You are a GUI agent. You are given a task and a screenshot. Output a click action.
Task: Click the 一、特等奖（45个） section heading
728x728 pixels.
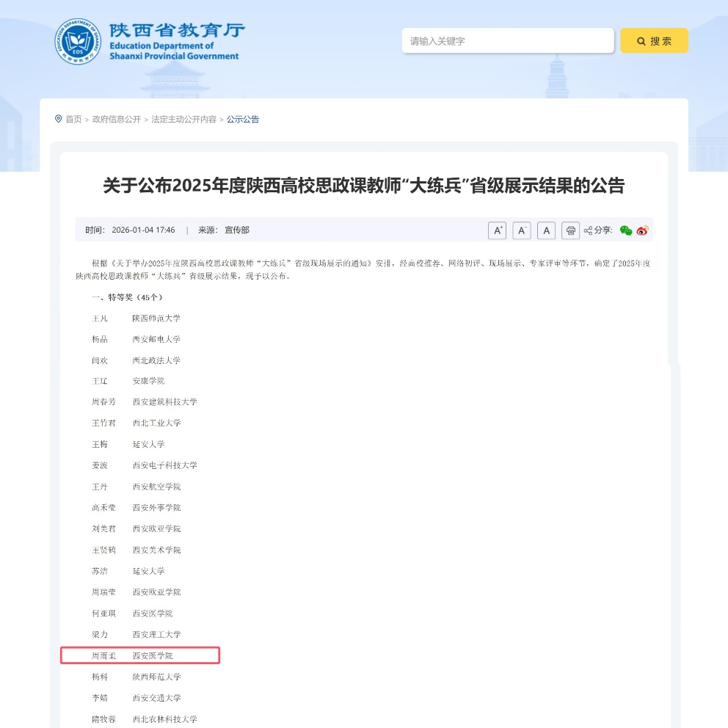tap(126, 297)
